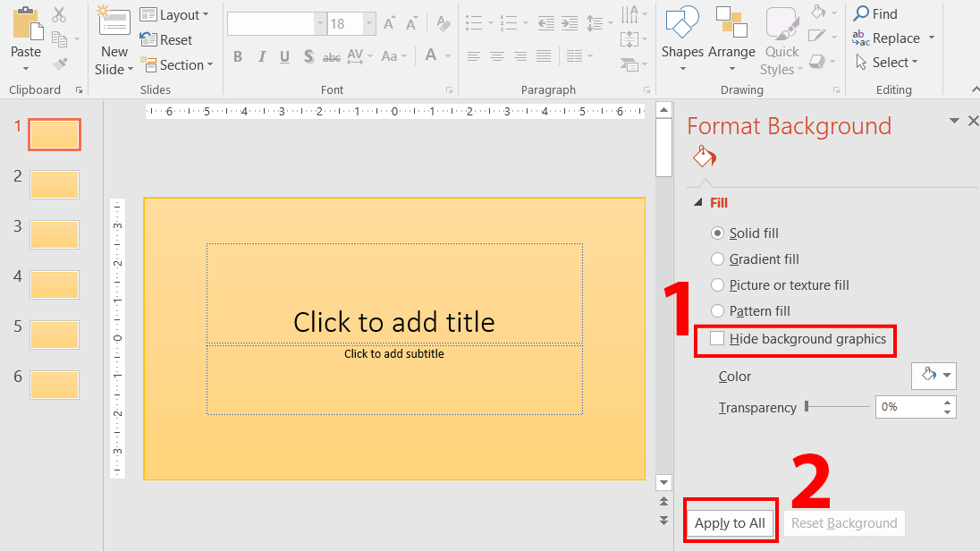Apply Underline formatting
Viewport: 980px width, 551px height.
click(285, 56)
